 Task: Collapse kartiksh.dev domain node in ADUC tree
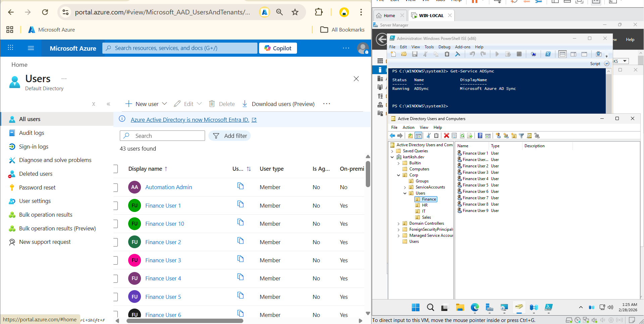392,157
